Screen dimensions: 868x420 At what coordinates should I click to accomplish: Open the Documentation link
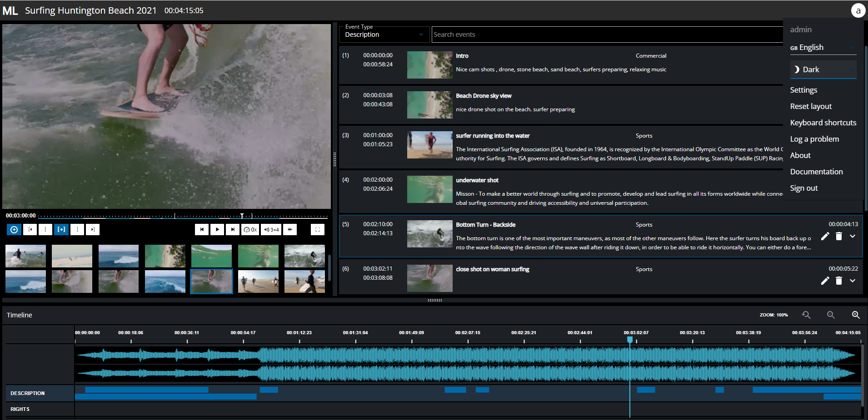click(816, 172)
